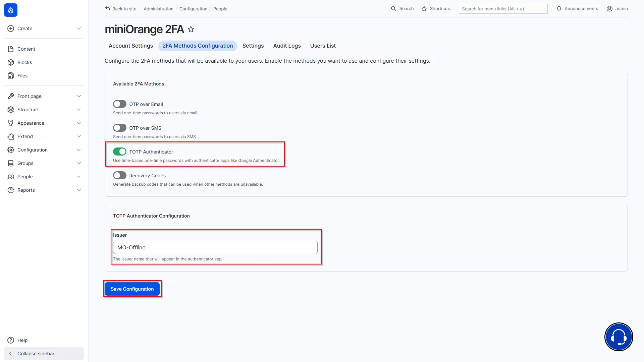The width and height of the screenshot is (644, 362).
Task: Click the admin user avatar icon
Action: pos(609,9)
